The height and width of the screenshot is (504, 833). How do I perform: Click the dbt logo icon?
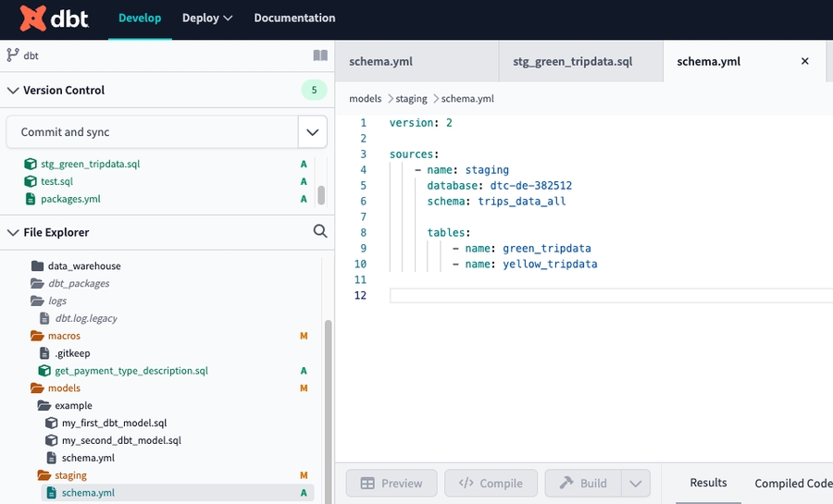[32, 18]
